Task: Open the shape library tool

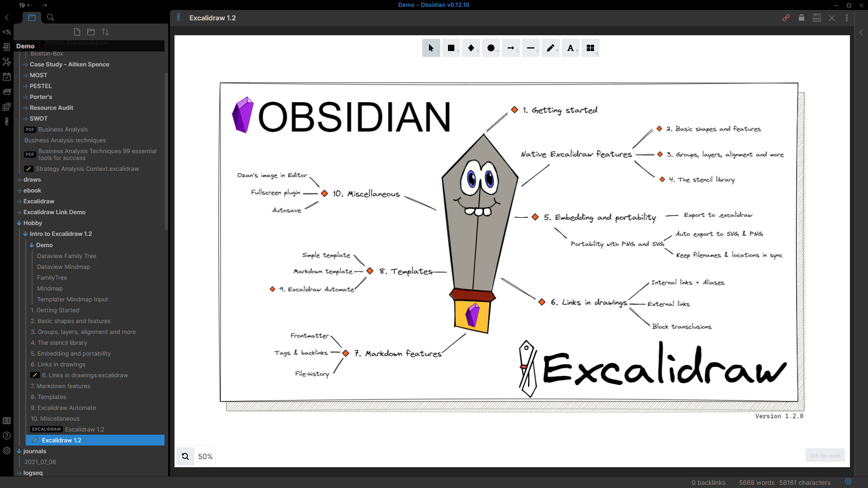Action: pos(590,48)
